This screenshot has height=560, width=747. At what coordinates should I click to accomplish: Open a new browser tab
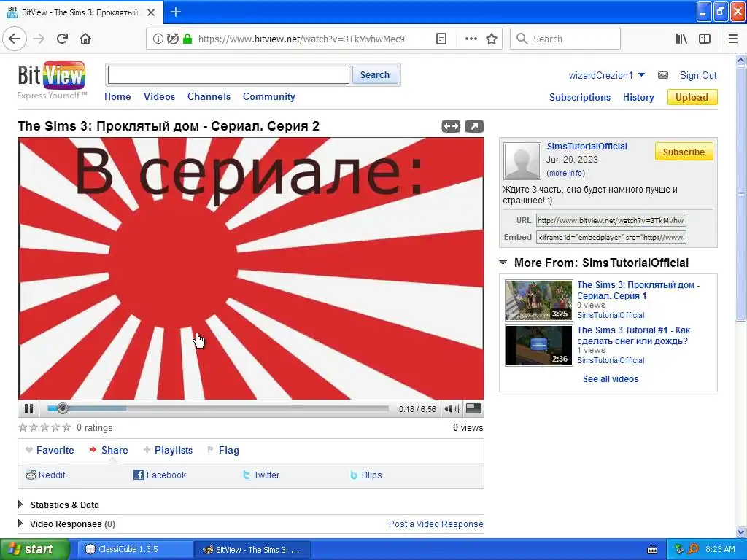(x=176, y=12)
